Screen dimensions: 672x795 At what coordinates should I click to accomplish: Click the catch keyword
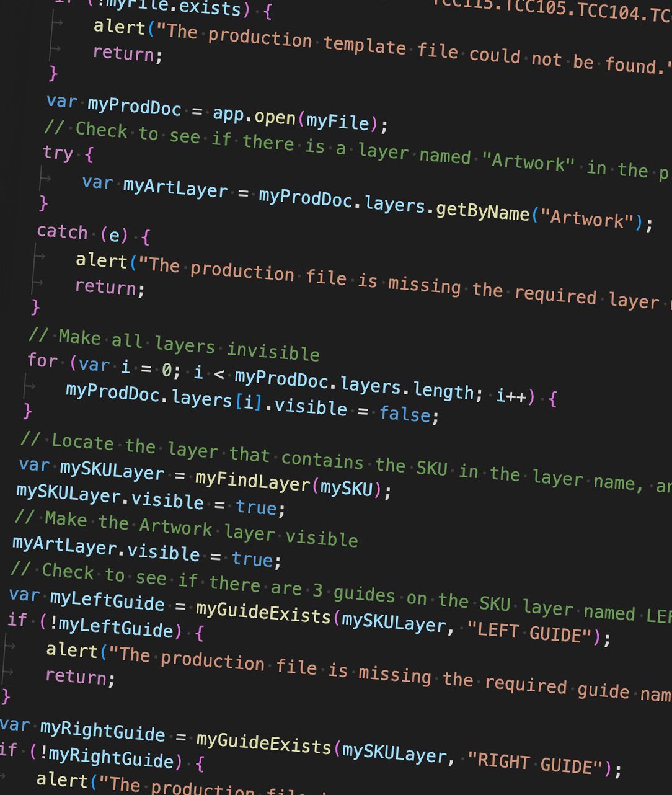pyautogui.click(x=62, y=232)
